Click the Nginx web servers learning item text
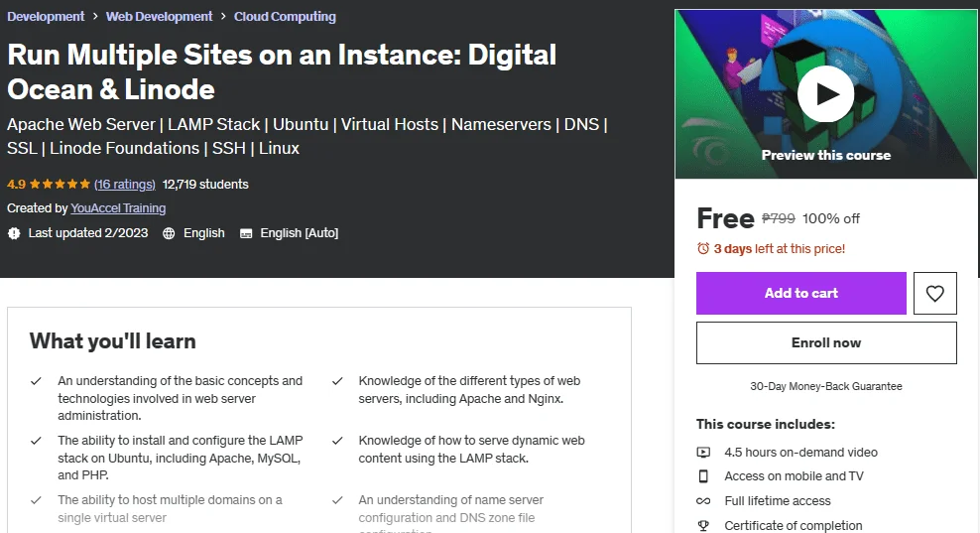Image resolution: width=980 pixels, height=533 pixels. (x=469, y=390)
